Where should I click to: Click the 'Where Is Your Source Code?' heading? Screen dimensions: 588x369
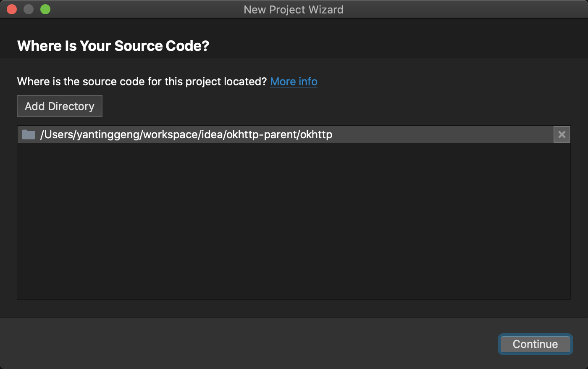click(x=113, y=46)
